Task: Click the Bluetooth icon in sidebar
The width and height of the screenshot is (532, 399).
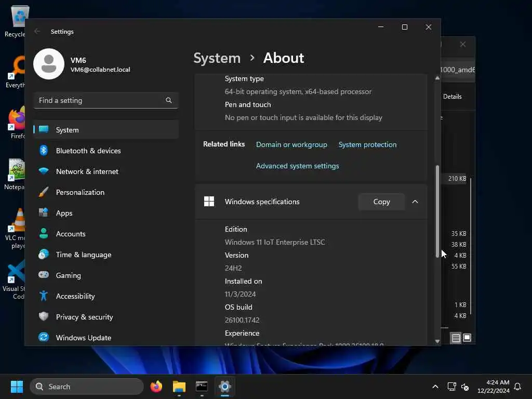Action: 44,150
